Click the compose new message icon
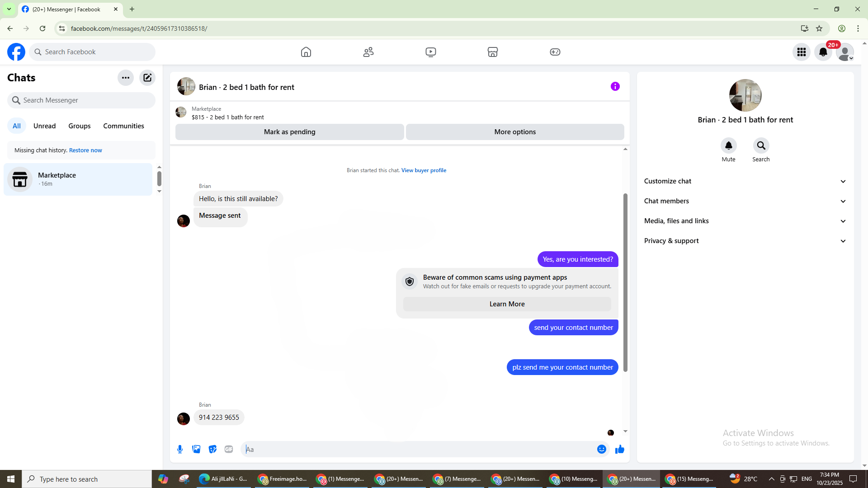 point(147,78)
